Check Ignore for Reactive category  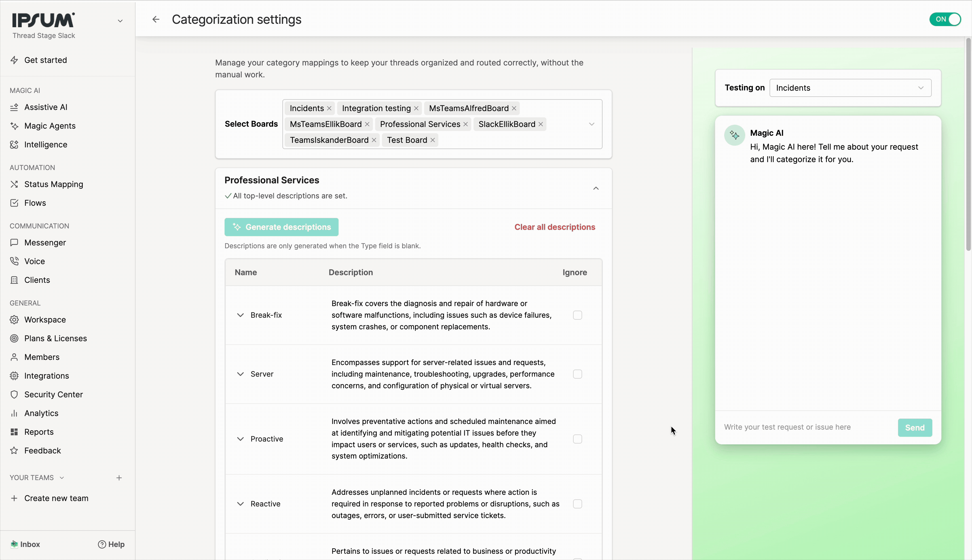pos(577,504)
